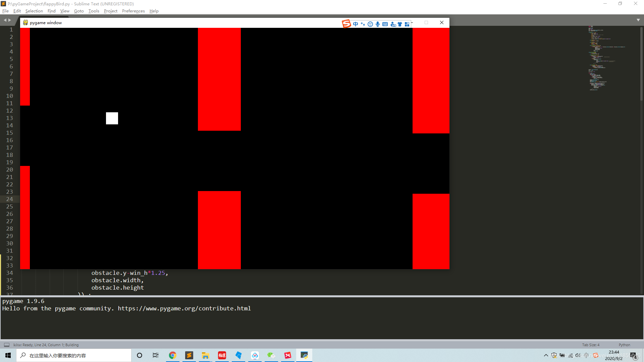Open Sogou emoji panel
Image resolution: width=644 pixels, height=362 pixels.
click(x=370, y=24)
